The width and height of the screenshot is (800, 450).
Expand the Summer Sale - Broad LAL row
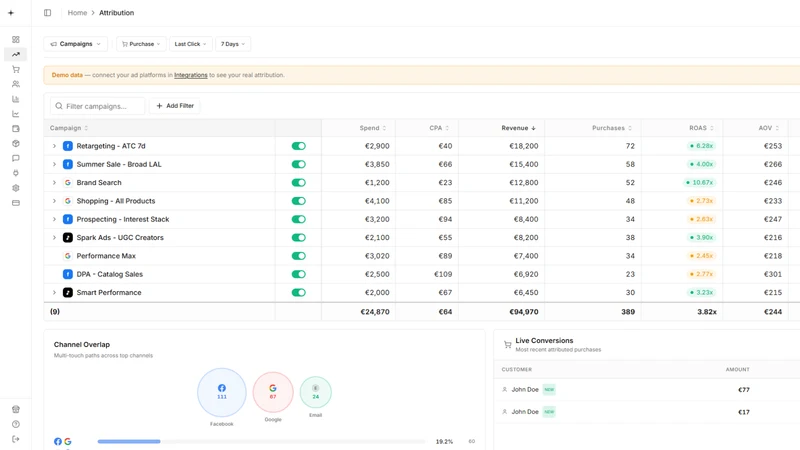(x=54, y=164)
